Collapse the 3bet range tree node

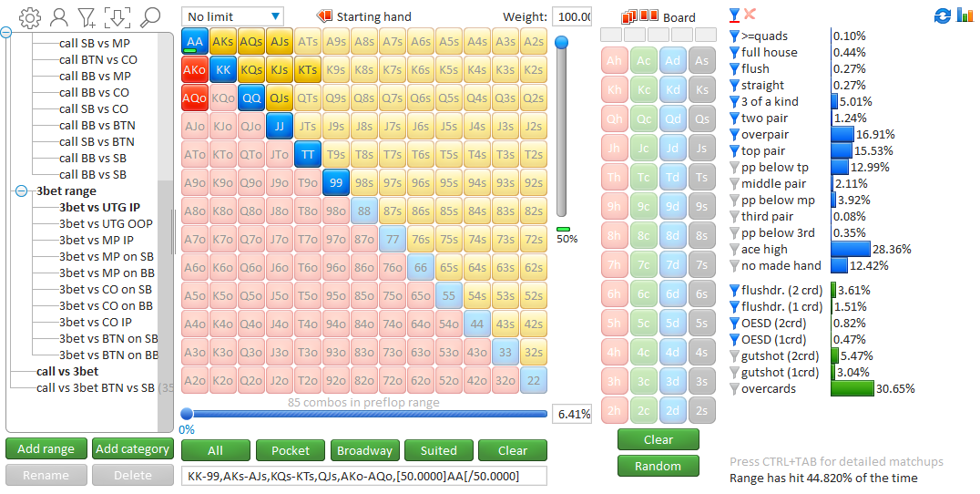click(x=21, y=190)
